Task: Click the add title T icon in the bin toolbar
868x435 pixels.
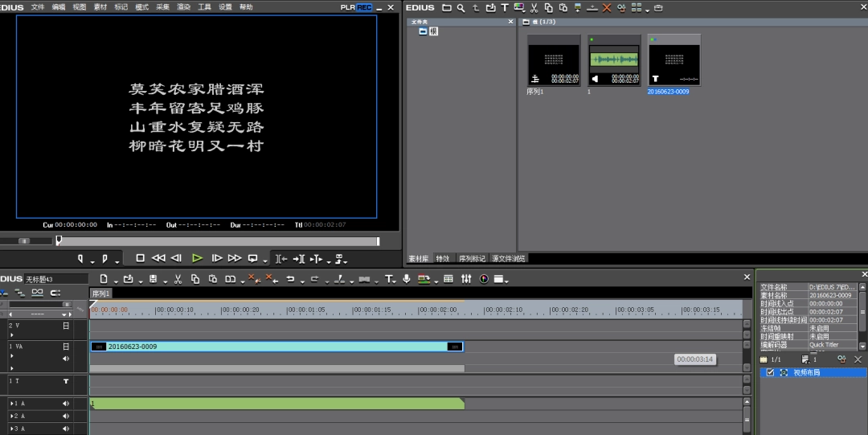Action: (x=505, y=7)
